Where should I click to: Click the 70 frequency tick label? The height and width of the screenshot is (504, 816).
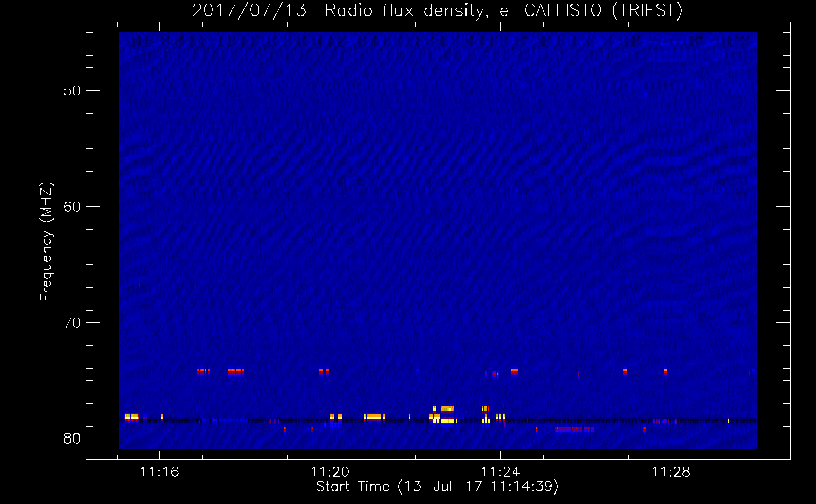pos(72,323)
